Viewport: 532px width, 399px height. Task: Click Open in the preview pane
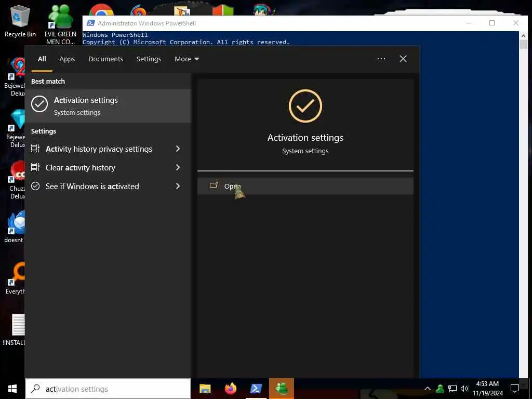coord(305,186)
